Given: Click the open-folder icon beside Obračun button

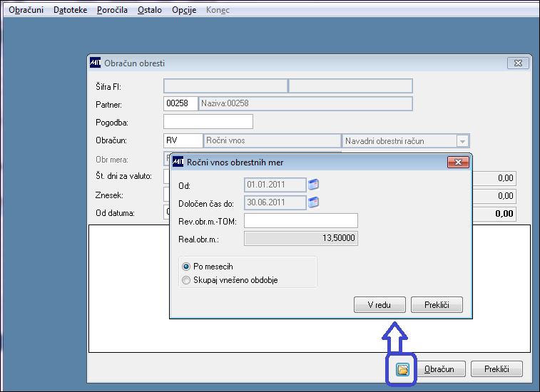Looking at the screenshot, I should [x=402, y=369].
